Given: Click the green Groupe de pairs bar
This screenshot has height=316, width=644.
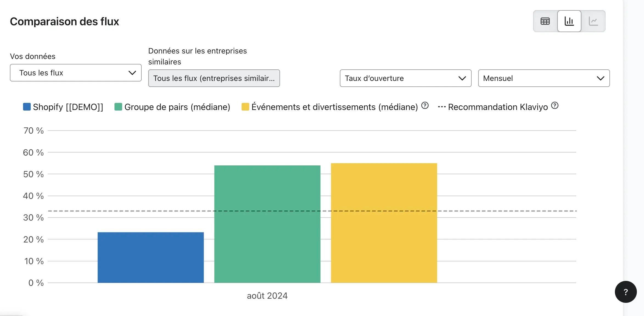Looking at the screenshot, I should pyautogui.click(x=267, y=224).
